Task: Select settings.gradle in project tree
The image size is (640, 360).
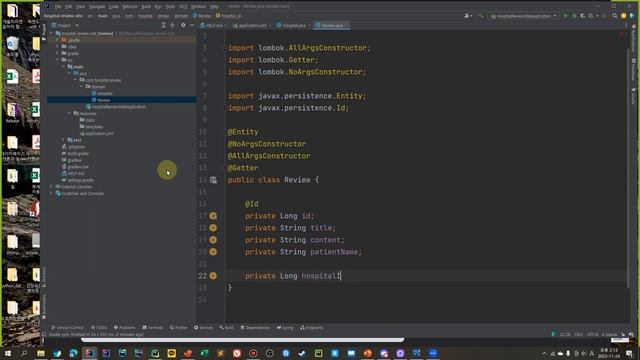Action: click(x=78, y=180)
